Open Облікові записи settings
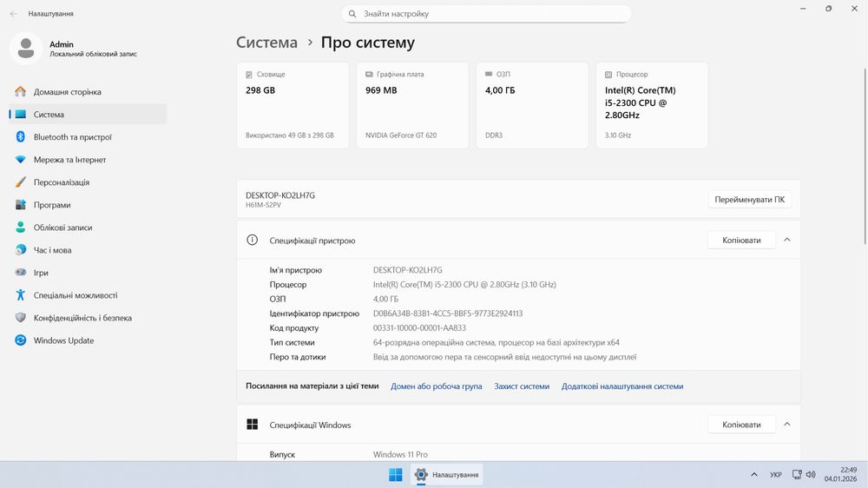868x488 pixels. 88,228
